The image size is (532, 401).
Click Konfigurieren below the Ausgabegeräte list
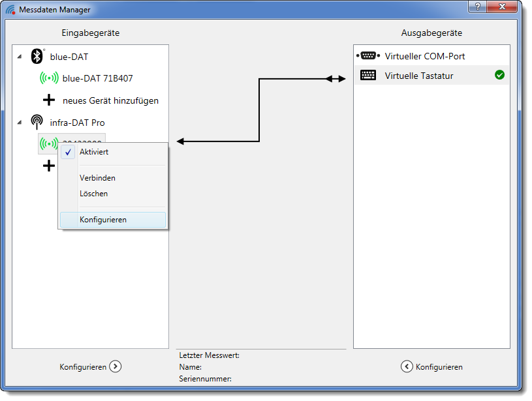[439, 366]
